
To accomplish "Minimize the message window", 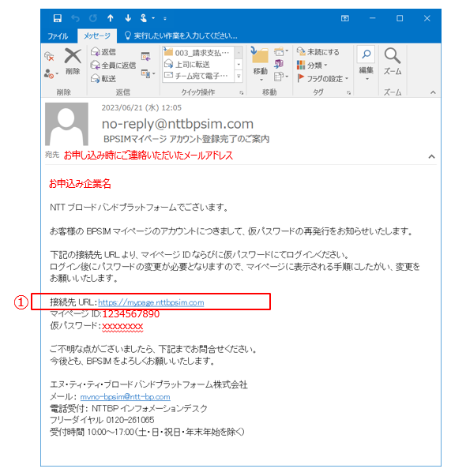I will click(372, 18).
